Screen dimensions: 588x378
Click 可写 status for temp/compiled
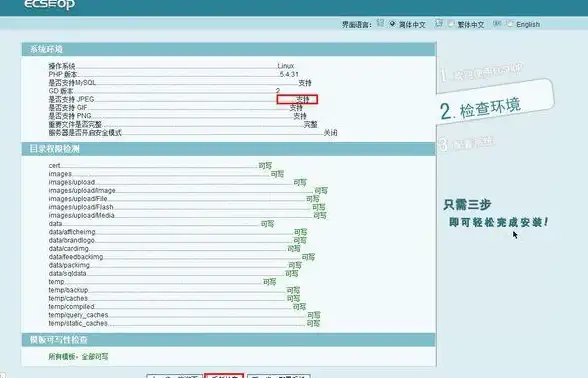pyautogui.click(x=299, y=306)
